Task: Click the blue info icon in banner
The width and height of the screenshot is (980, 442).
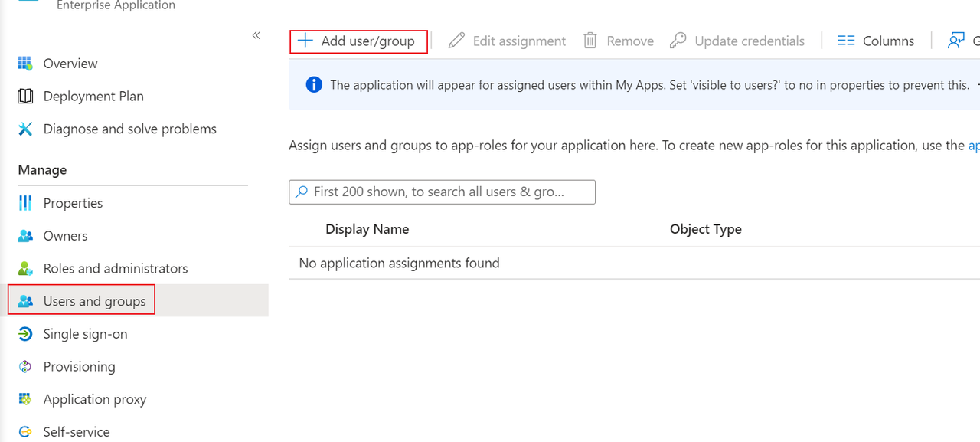Action: [x=314, y=85]
